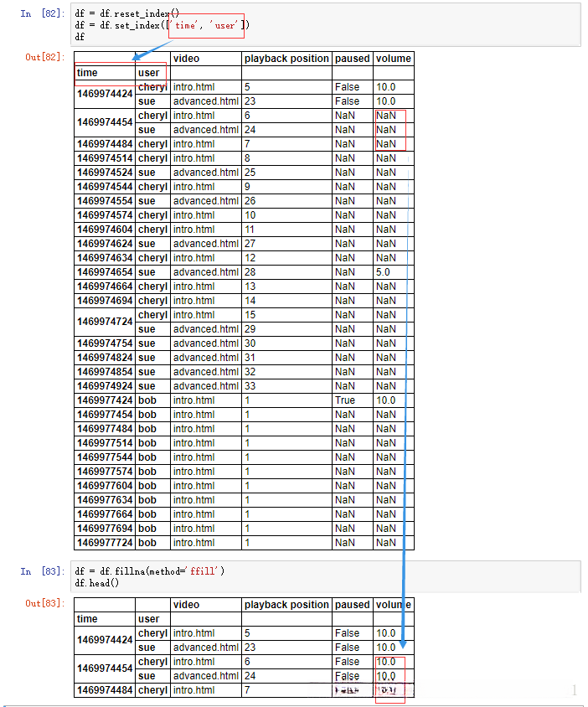Click time index 1469974484 in Out[83] table

coord(105,690)
